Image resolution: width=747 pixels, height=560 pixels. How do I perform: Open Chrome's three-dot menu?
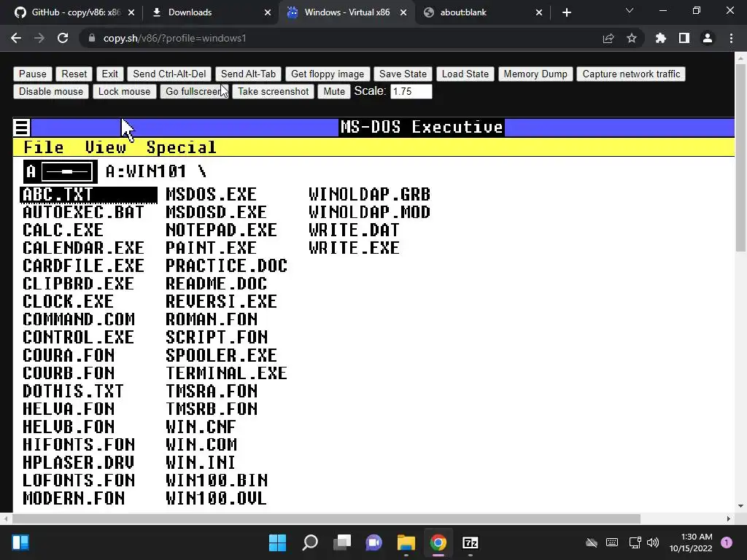click(731, 38)
